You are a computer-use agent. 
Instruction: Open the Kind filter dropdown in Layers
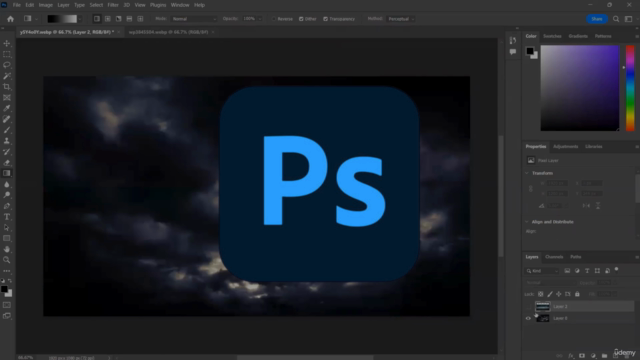coord(542,271)
